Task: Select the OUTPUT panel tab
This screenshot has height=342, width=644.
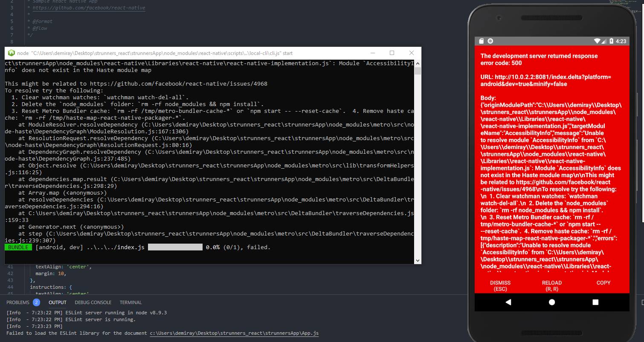Action: tap(58, 302)
